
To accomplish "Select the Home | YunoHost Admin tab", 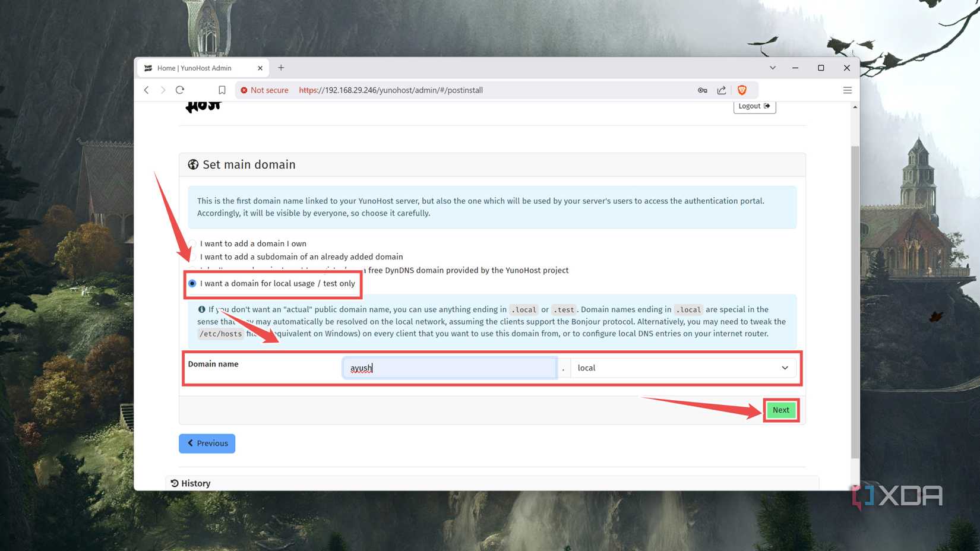I will 203,68.
